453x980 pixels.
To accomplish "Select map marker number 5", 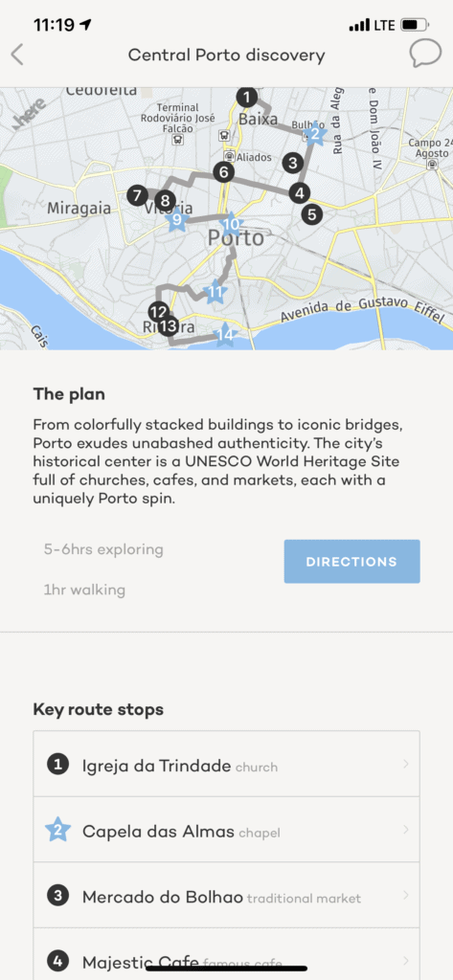I will 311,214.
